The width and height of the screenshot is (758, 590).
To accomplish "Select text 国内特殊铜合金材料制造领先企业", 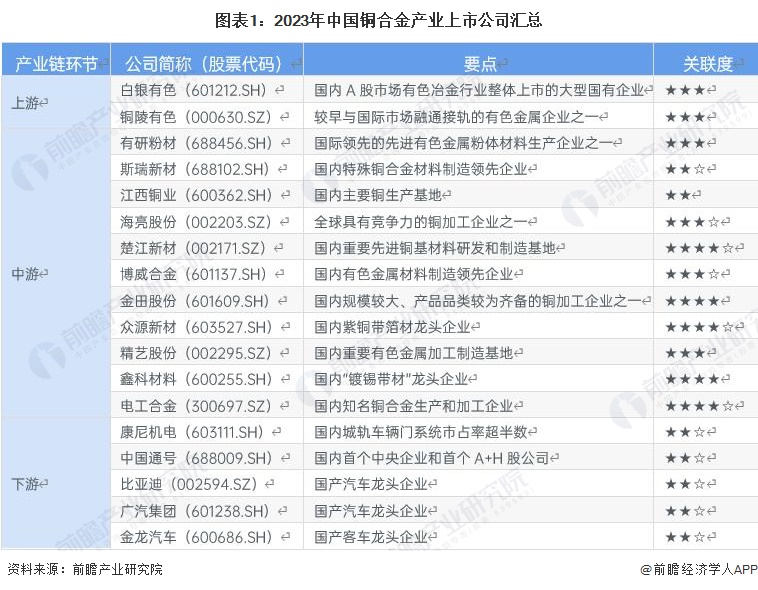I will click(421, 169).
